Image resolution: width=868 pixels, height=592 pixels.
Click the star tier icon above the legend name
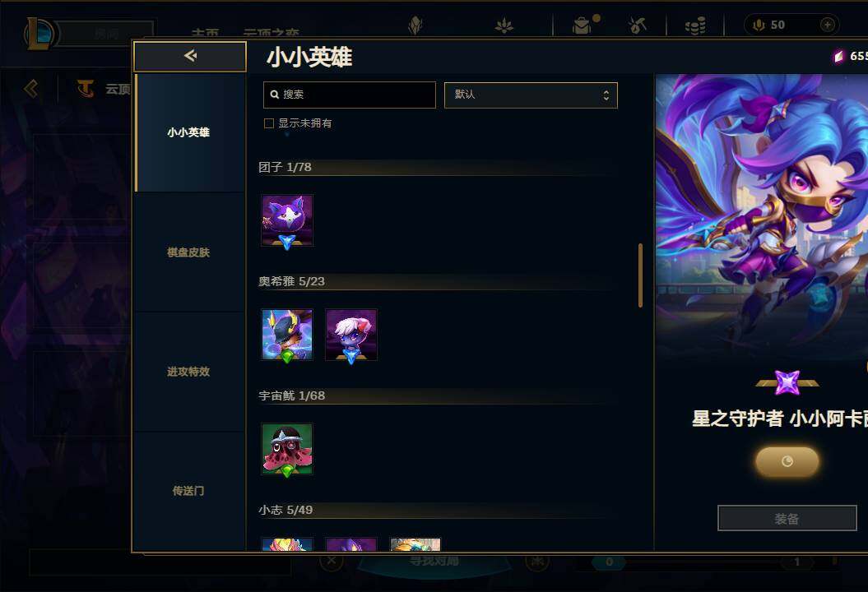click(787, 382)
